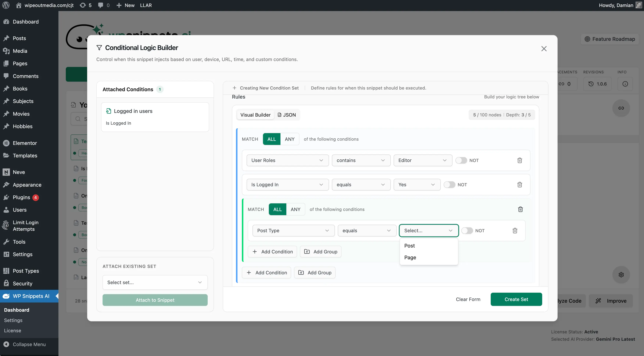This screenshot has width=644, height=356.
Task: Open the User Roles field dropdown
Action: click(x=287, y=160)
